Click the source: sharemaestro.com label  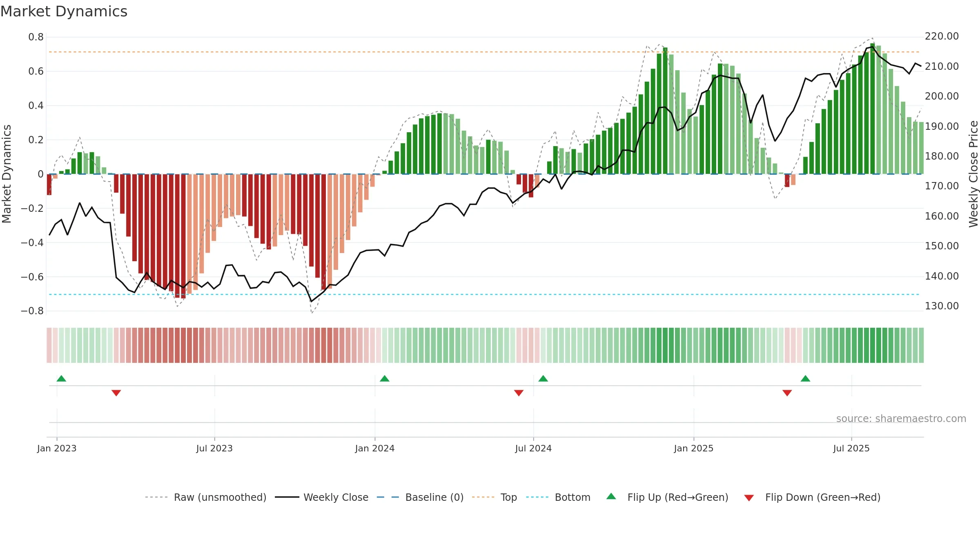(x=901, y=418)
